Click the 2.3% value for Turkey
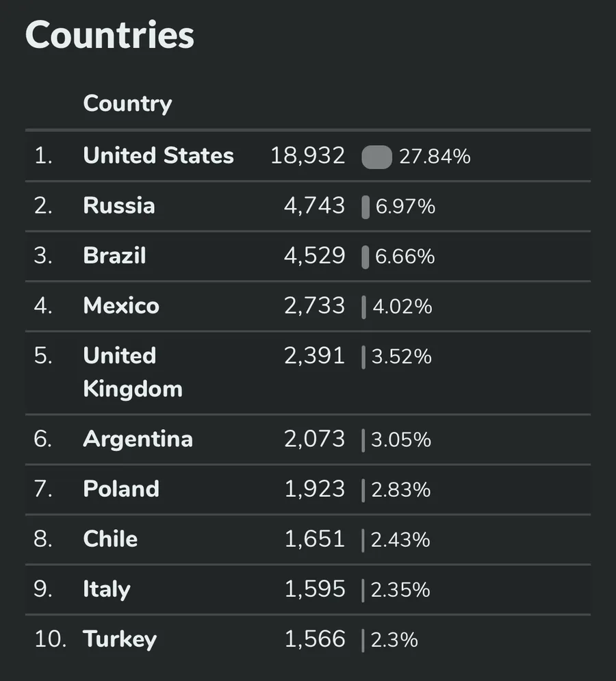This screenshot has height=681, width=616. coord(394,640)
